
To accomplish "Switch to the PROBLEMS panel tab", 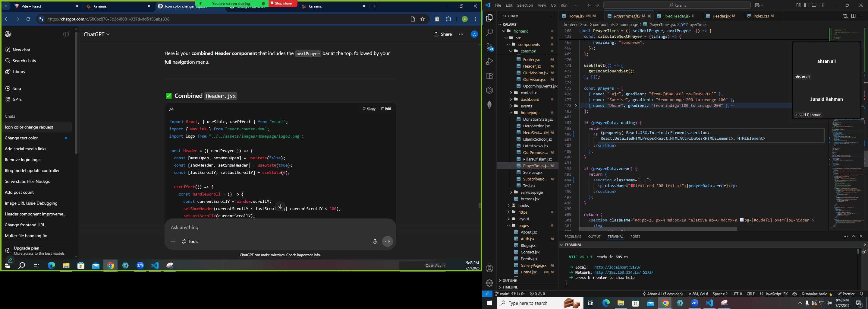I will pyautogui.click(x=573, y=237).
